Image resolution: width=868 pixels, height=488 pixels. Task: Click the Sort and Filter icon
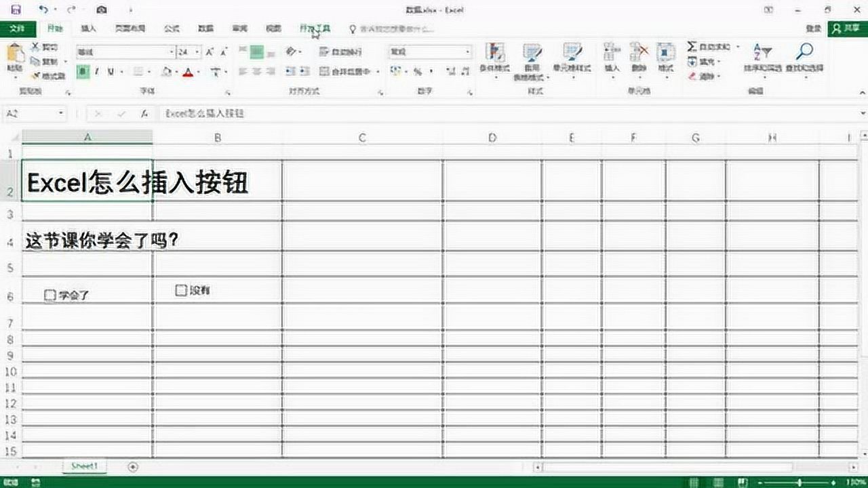(763, 52)
